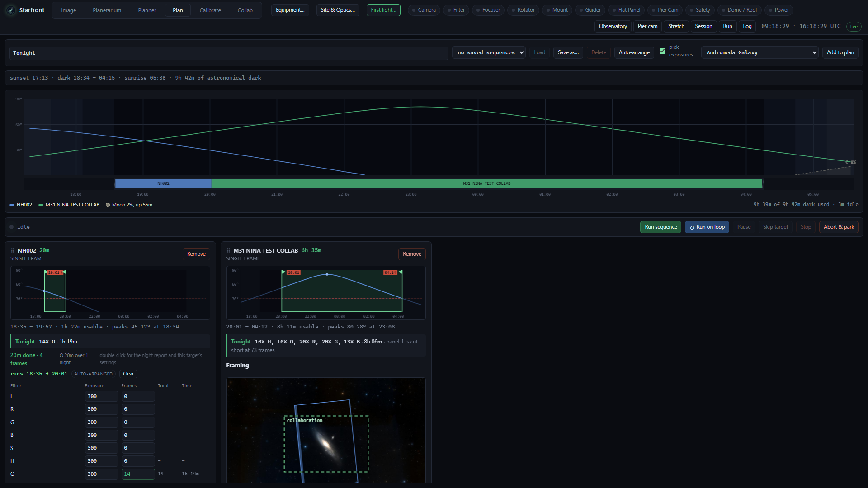868x488 pixels.
Task: Click the Auto-arrange button
Action: pyautogui.click(x=634, y=52)
